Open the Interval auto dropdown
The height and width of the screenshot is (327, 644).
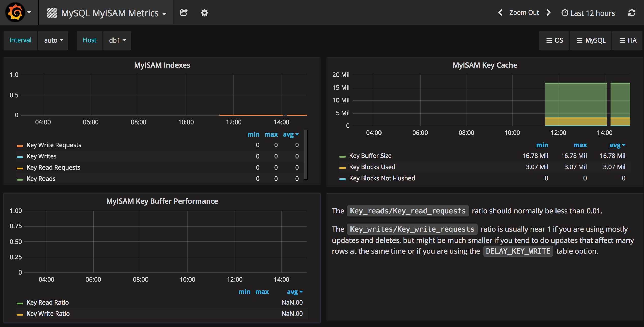[53, 40]
